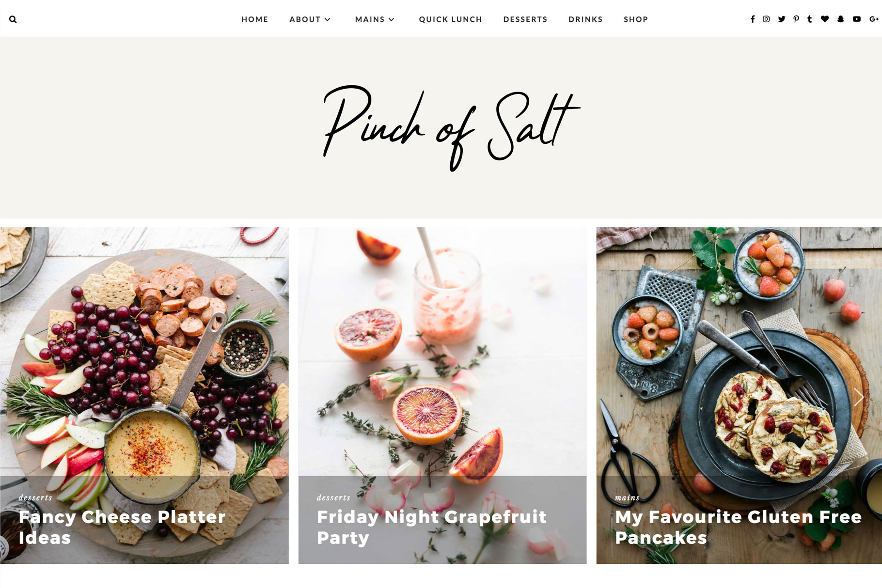
Task: Open the Quick Lunch menu item
Action: pos(451,19)
